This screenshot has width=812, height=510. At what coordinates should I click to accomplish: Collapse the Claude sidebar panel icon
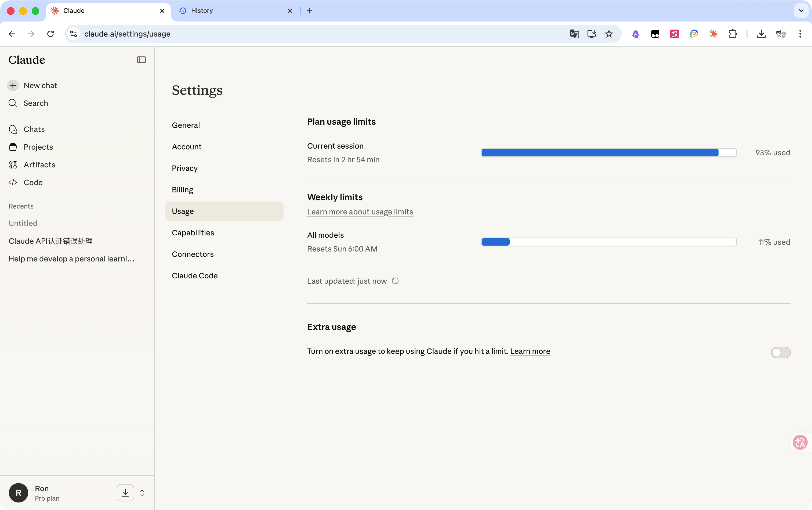pyautogui.click(x=141, y=60)
